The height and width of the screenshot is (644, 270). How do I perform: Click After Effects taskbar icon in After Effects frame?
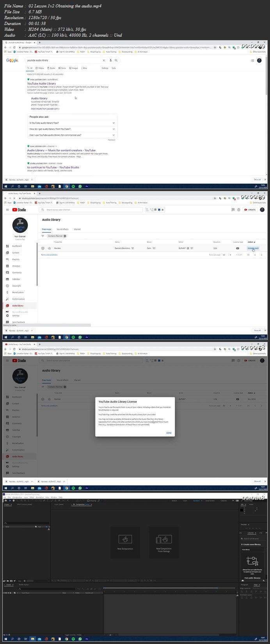tap(87, 639)
